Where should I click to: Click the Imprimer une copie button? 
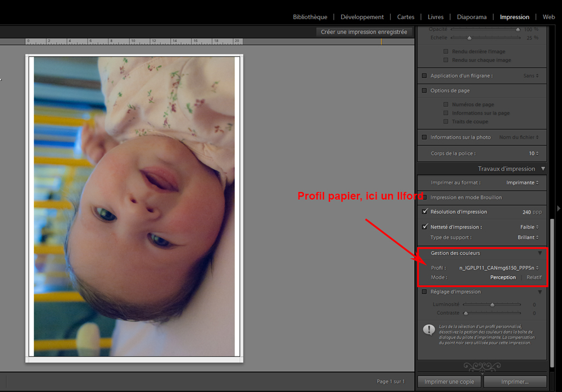[x=449, y=381]
